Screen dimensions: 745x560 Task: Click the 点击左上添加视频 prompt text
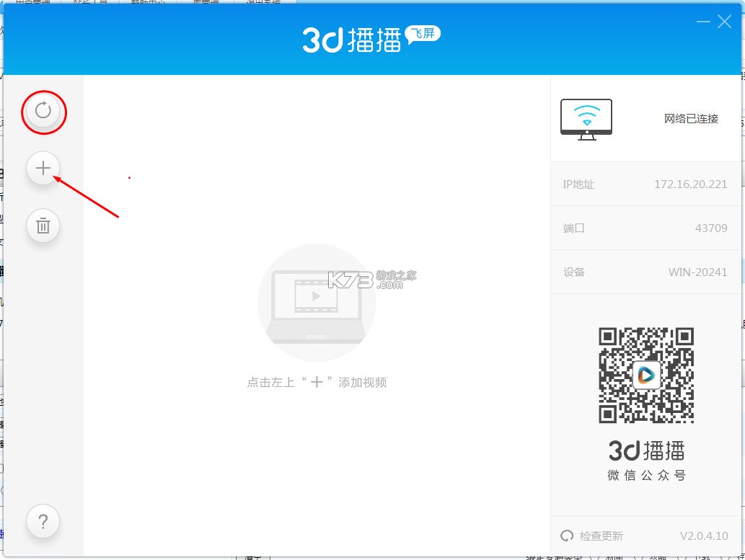click(317, 382)
